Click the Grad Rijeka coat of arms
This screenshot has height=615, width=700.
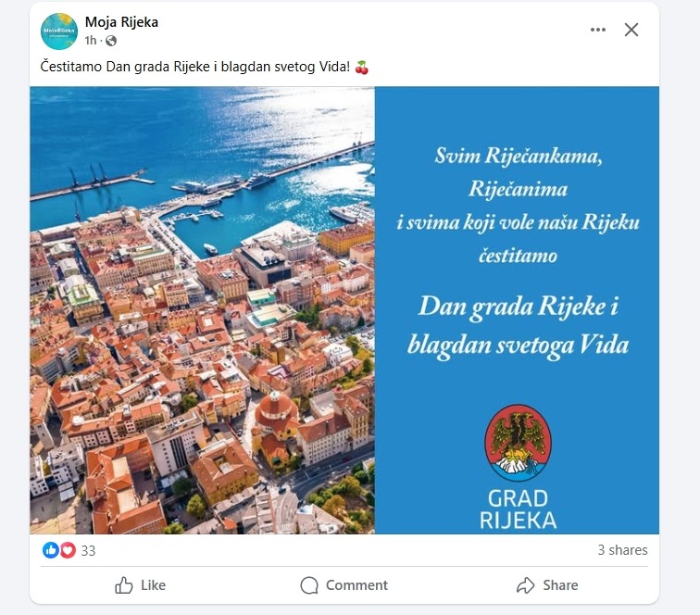tap(518, 442)
